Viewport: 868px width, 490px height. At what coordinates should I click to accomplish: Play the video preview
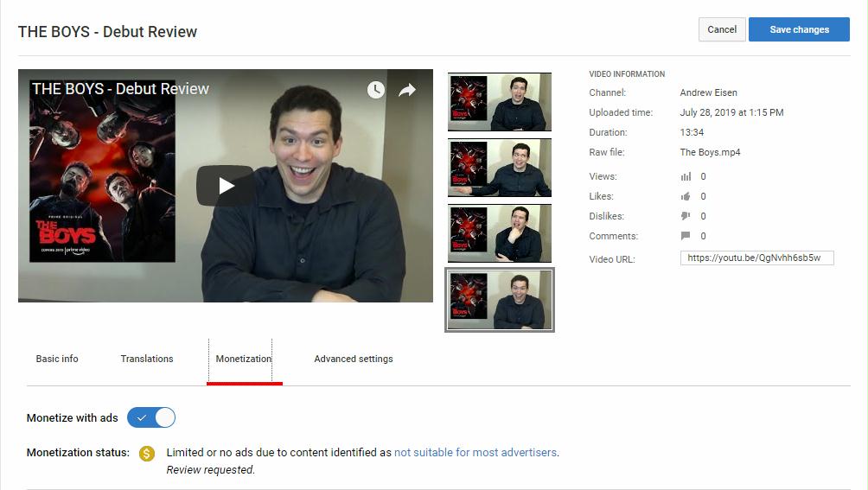point(225,186)
